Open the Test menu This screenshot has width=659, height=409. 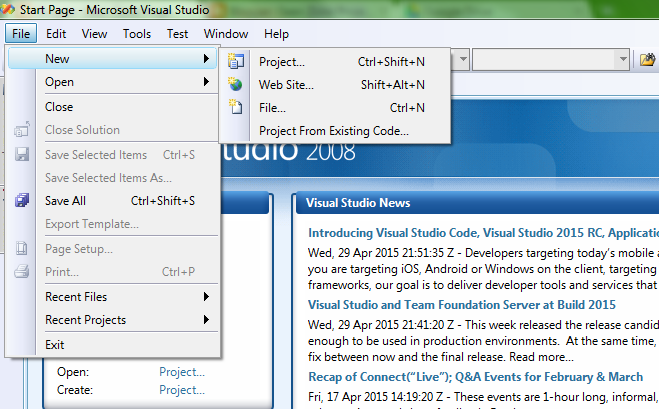point(177,34)
